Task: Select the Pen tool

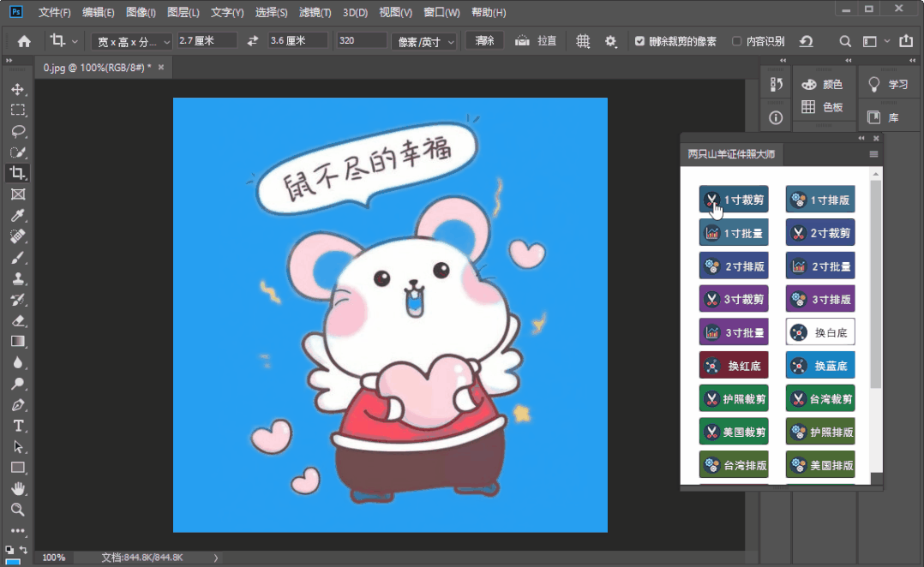Action: click(x=18, y=405)
